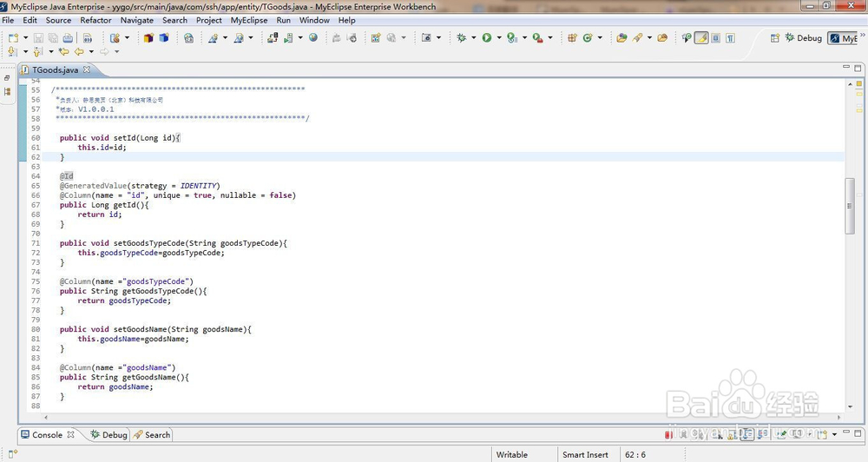
Task: Open the Debug launch dropdown arrow
Action: tap(474, 37)
